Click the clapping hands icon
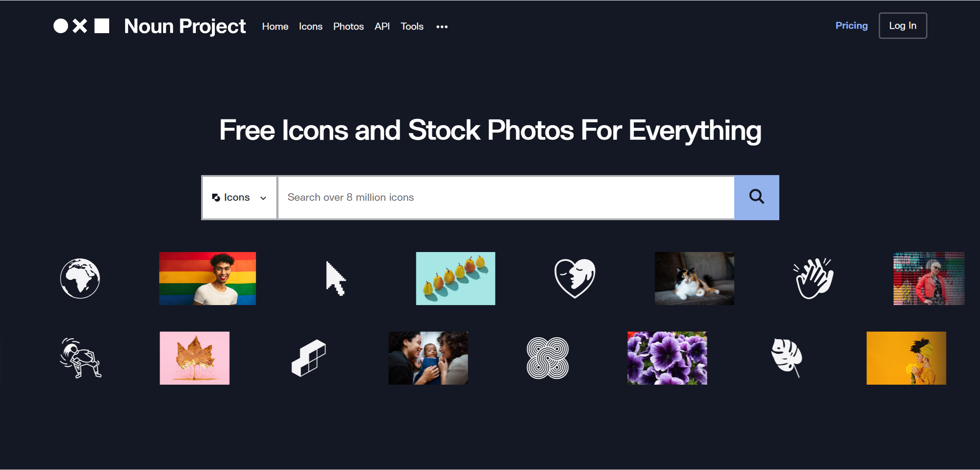The width and height of the screenshot is (980, 470). point(813,279)
